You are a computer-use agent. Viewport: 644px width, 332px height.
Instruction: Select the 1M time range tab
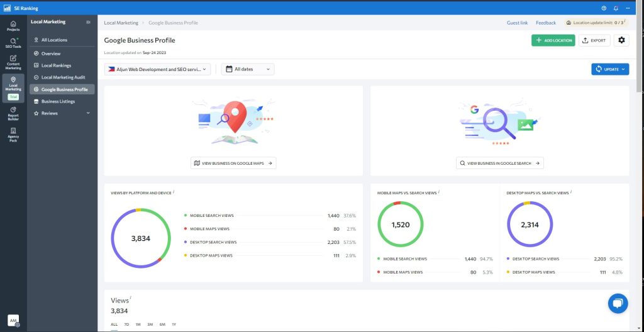138,324
